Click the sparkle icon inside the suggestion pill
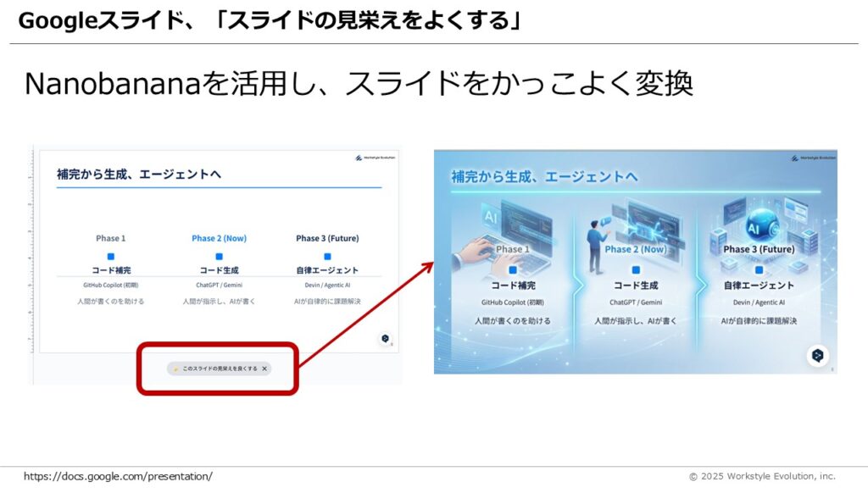Image resolution: width=868 pixels, height=488 pixels. 175,368
